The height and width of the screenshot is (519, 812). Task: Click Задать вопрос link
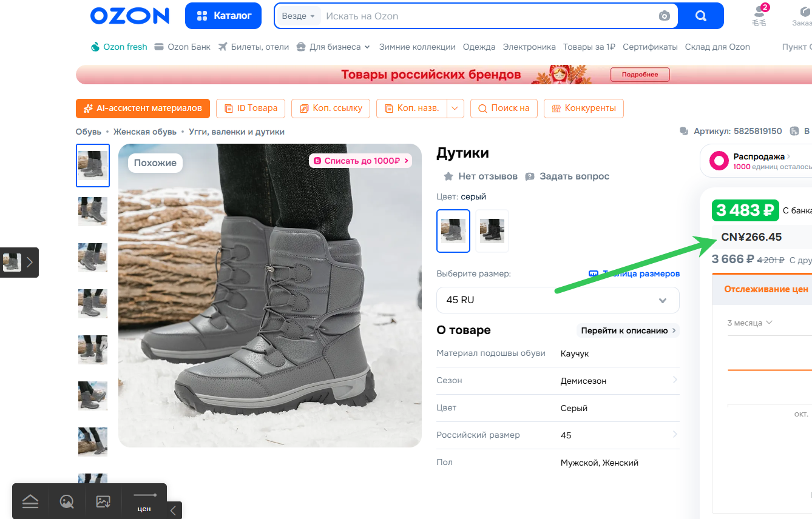[567, 176]
